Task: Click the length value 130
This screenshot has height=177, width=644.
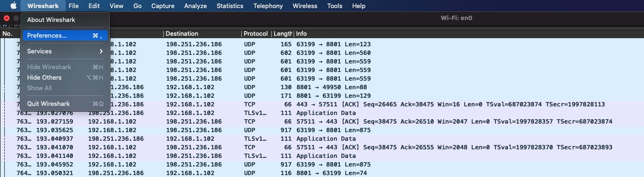Action: click(x=286, y=87)
